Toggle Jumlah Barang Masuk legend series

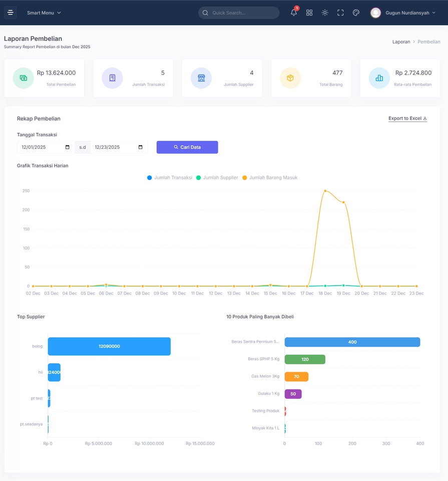pyautogui.click(x=270, y=177)
